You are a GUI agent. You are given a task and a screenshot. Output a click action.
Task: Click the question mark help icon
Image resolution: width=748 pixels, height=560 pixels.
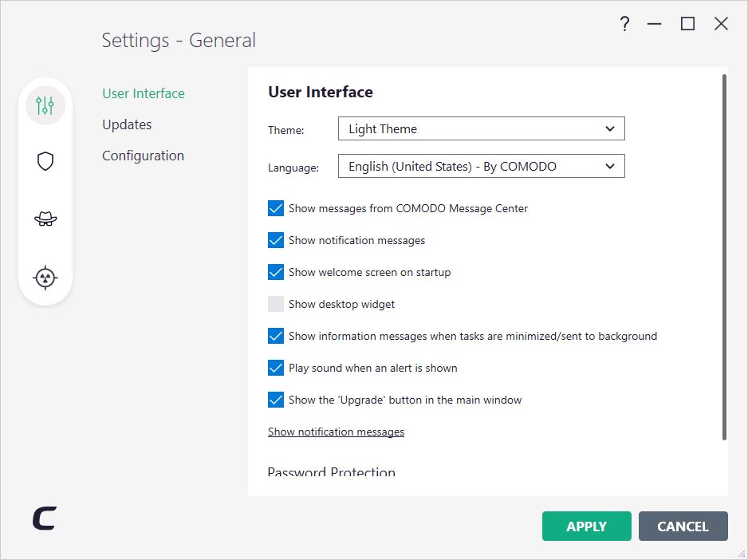pos(625,23)
